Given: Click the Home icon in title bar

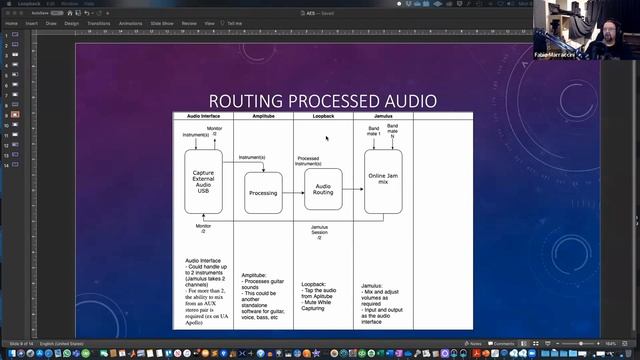Looking at the screenshot, I should [70, 13].
